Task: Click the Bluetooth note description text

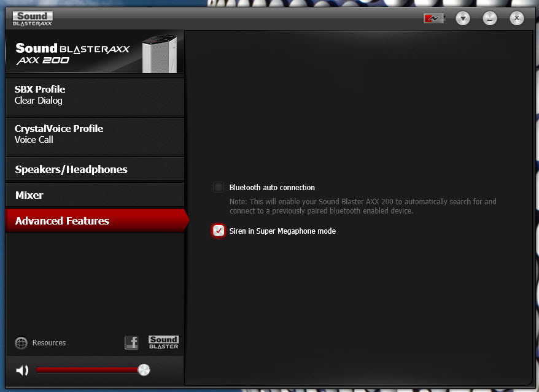Action: tap(363, 206)
